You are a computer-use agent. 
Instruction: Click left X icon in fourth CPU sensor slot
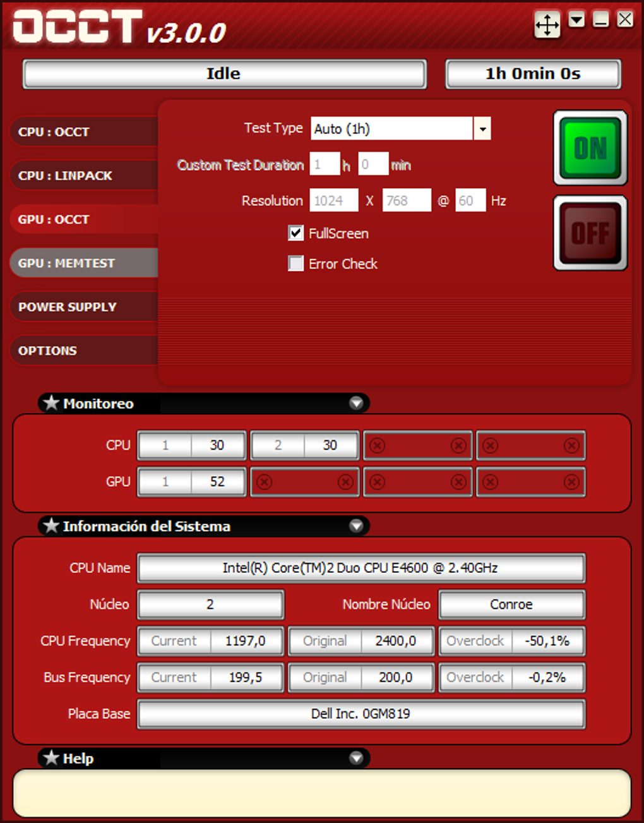point(491,446)
